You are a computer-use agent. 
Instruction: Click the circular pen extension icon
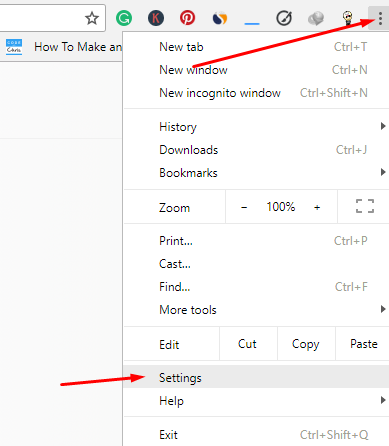coord(284,18)
